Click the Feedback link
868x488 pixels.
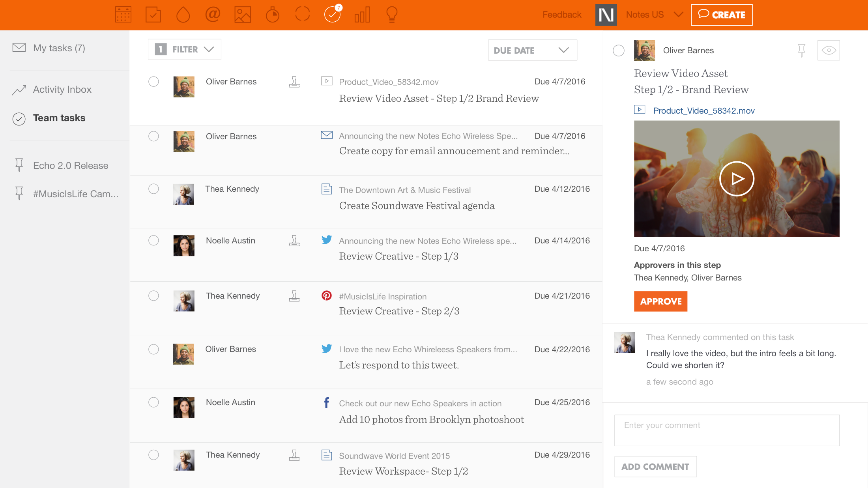click(x=562, y=15)
